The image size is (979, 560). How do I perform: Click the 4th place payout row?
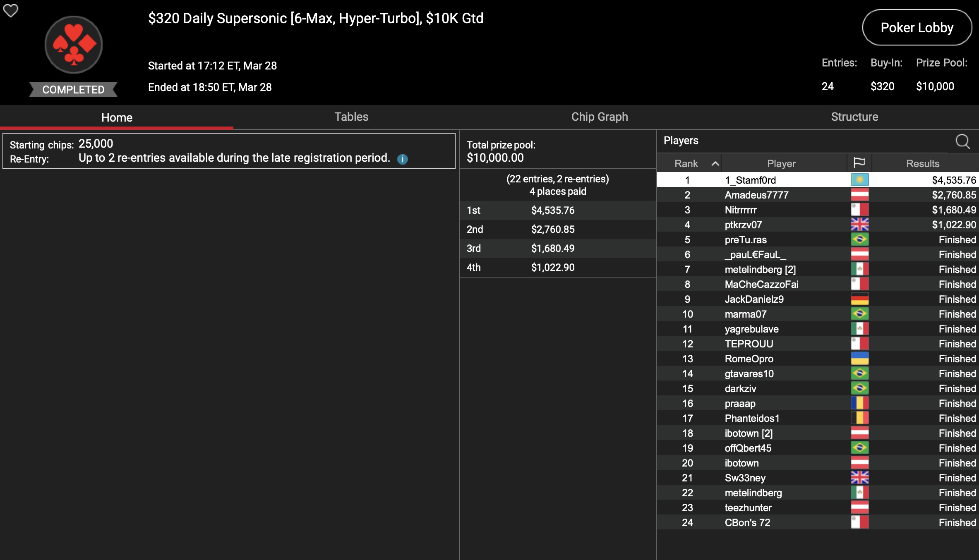tap(558, 268)
